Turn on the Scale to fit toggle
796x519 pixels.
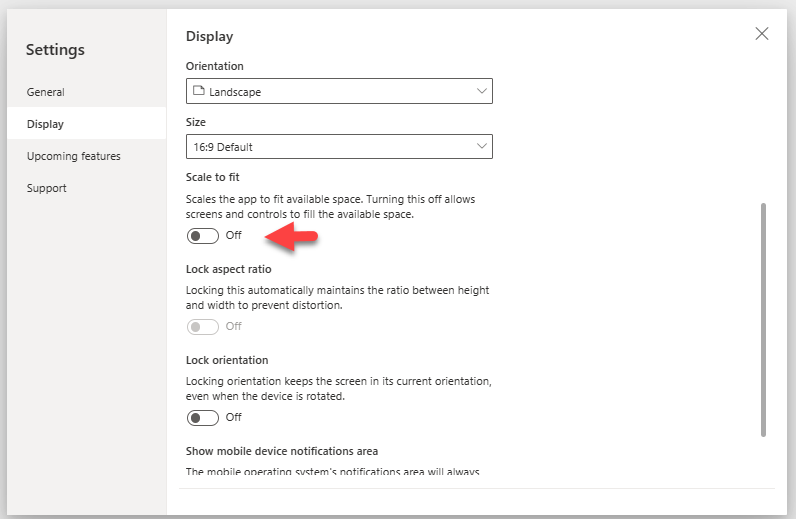(203, 236)
